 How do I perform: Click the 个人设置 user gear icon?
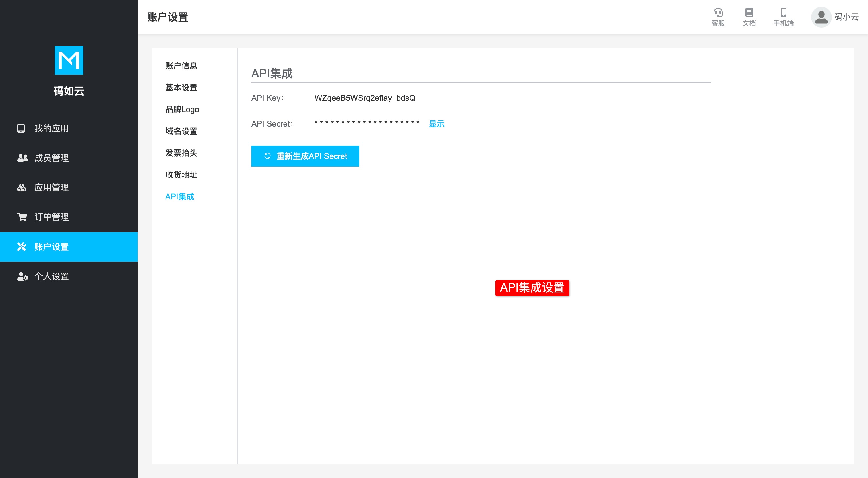pyautogui.click(x=22, y=277)
